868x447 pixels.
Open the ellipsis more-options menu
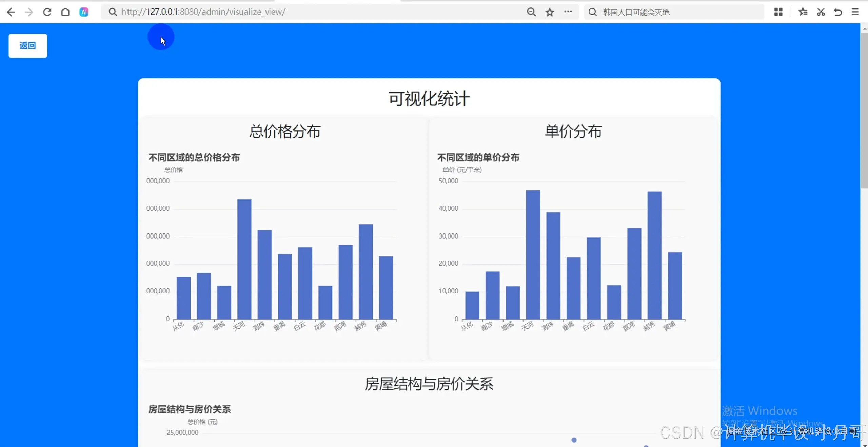pyautogui.click(x=568, y=12)
